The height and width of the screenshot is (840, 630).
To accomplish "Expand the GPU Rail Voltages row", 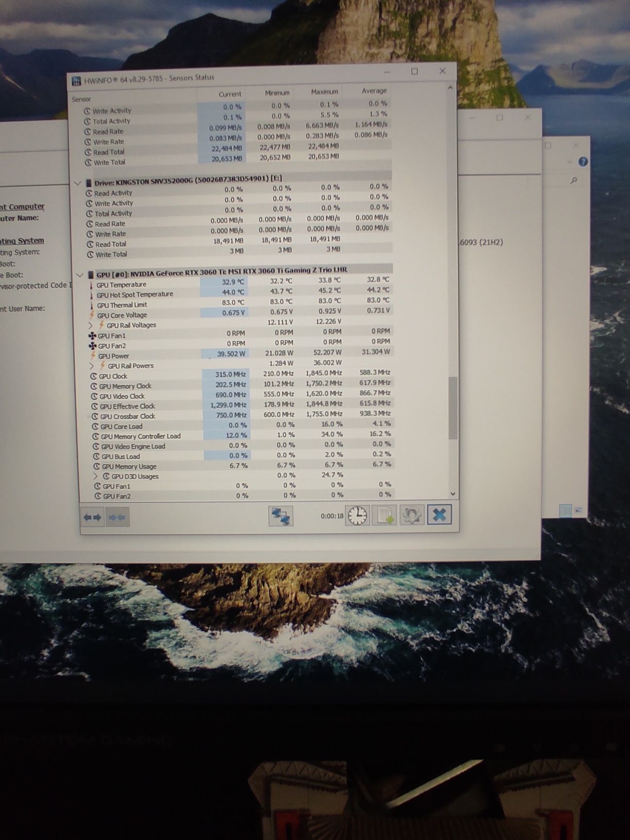I will coord(91,325).
